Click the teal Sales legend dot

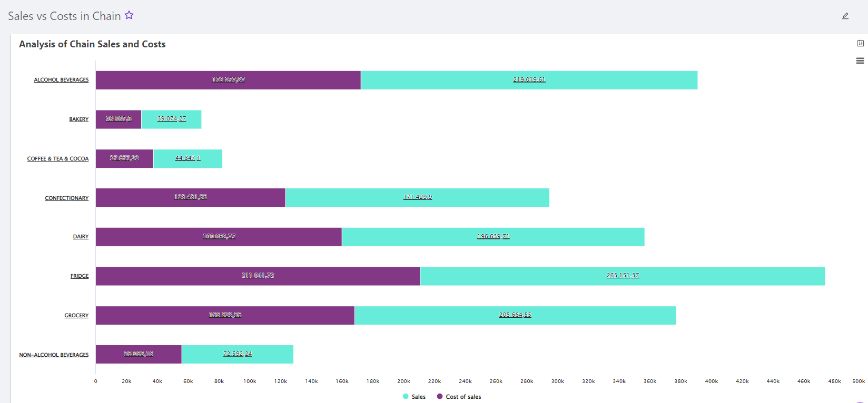click(x=406, y=396)
